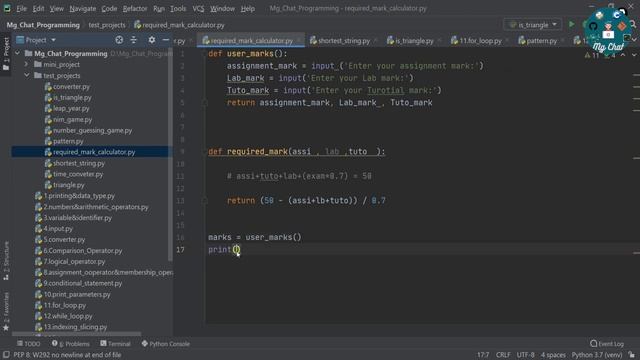Hide the Project tool window with the minus icon
640x360 pixels.
point(165,40)
